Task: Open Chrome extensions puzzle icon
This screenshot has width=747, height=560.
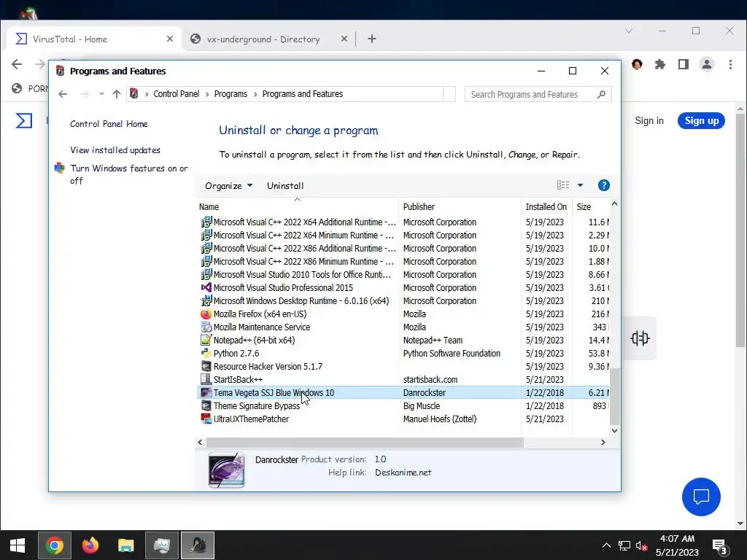Action: click(x=659, y=64)
